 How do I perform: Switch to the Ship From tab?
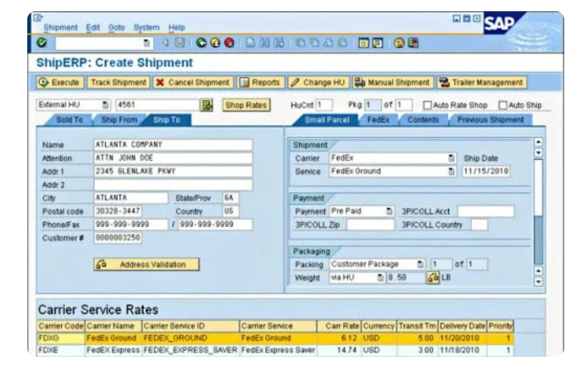120,120
